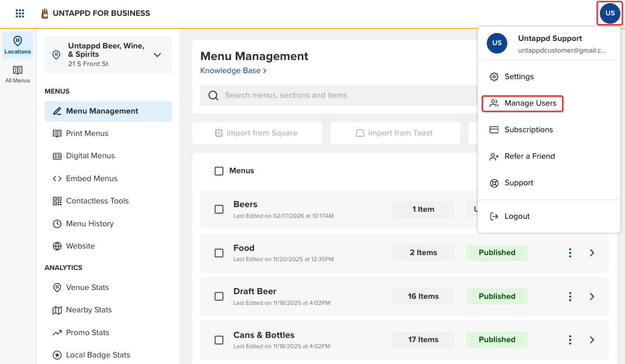Click the three-dot menu for Cans & Bottles
The image size is (625, 364).
pyautogui.click(x=570, y=340)
